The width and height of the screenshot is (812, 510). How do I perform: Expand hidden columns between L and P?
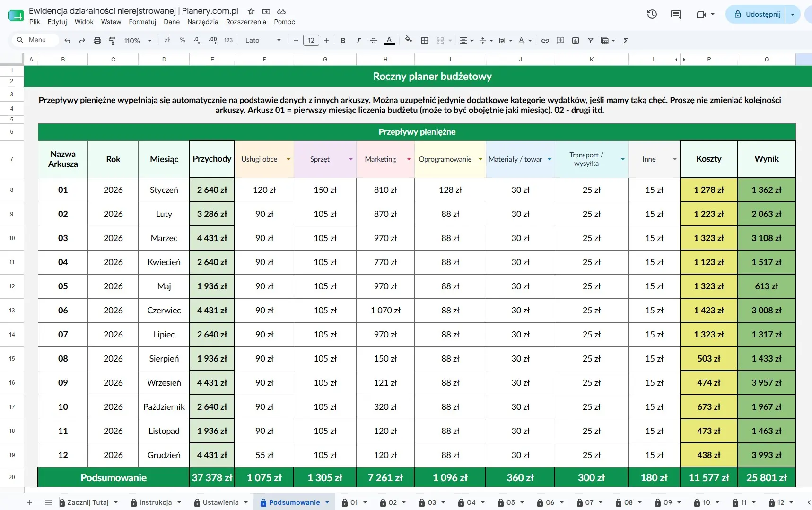[680, 60]
